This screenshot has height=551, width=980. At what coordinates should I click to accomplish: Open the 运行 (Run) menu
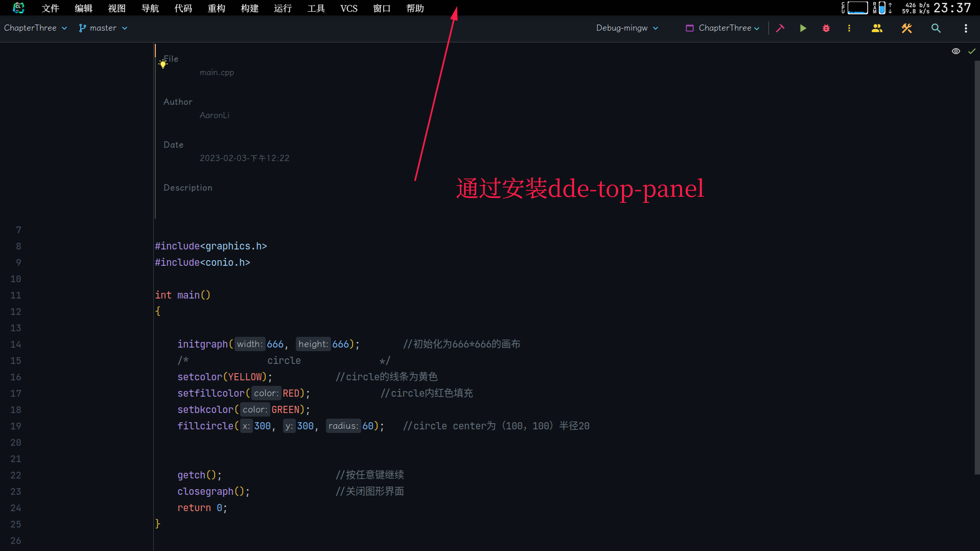coord(283,8)
